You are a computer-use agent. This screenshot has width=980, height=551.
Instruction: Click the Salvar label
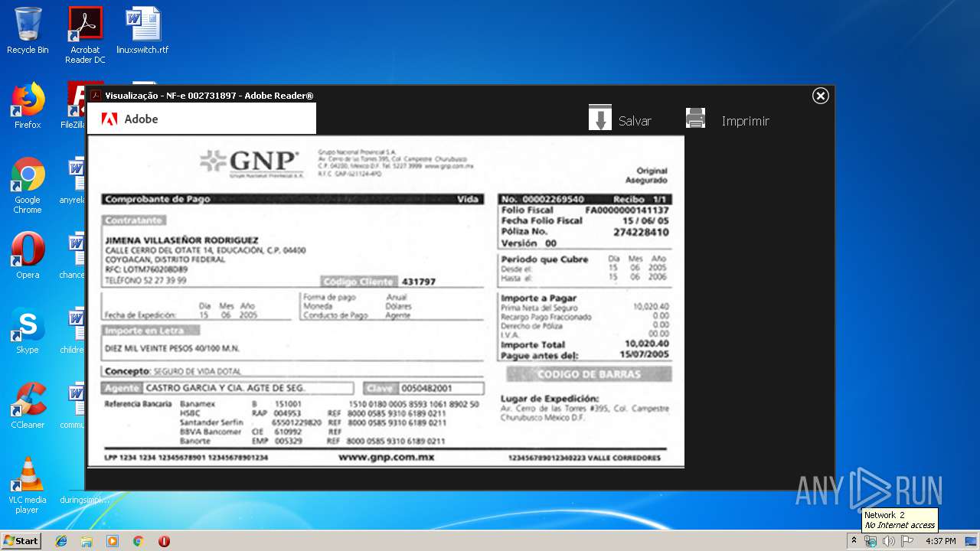point(635,121)
